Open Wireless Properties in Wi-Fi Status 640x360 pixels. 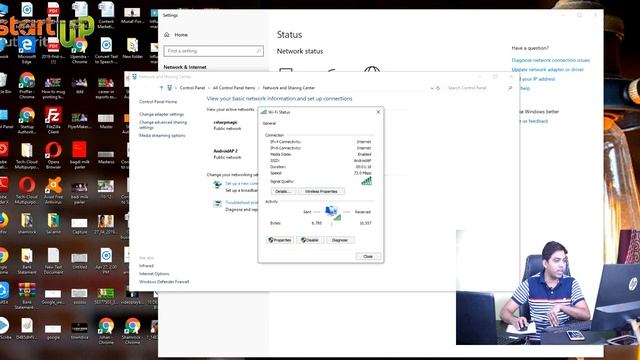[x=321, y=191]
